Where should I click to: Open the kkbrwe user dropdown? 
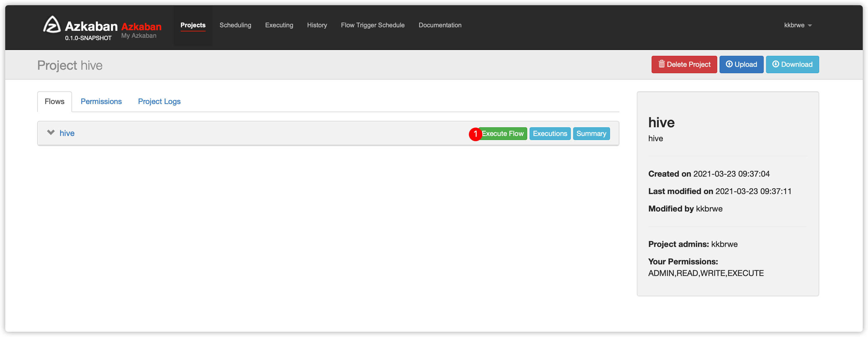click(798, 25)
